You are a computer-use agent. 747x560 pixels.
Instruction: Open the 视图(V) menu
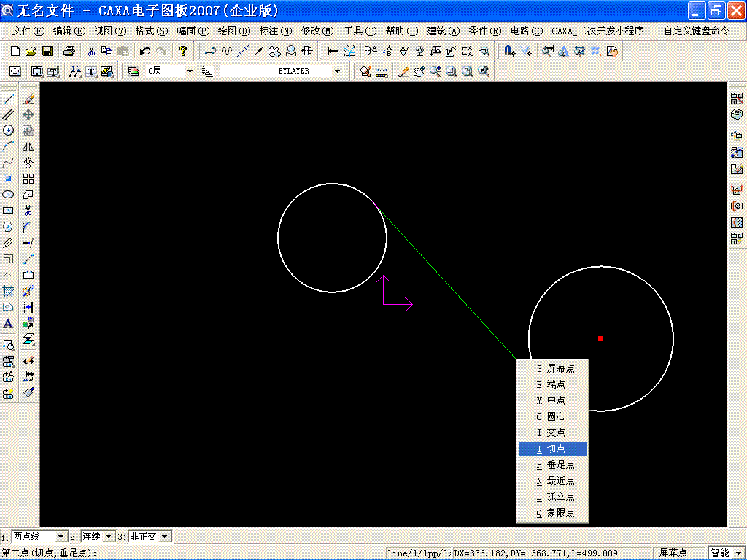110,31
